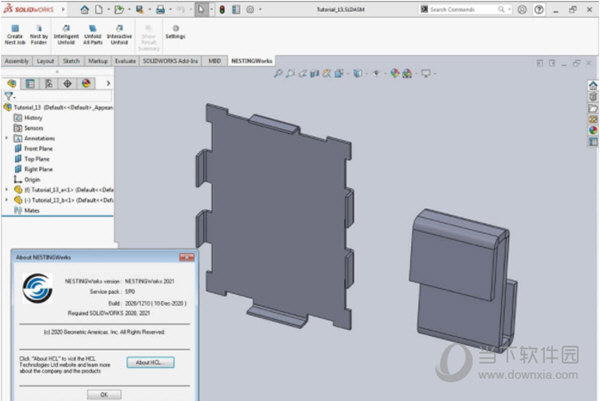Click the Search Commands input field
Screen dimensions: 600x401
465,9
